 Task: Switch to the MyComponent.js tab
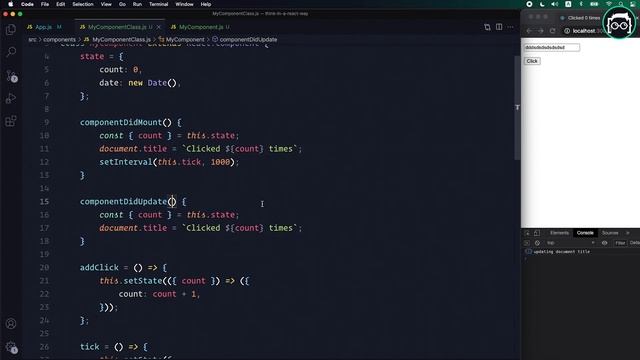(201, 27)
